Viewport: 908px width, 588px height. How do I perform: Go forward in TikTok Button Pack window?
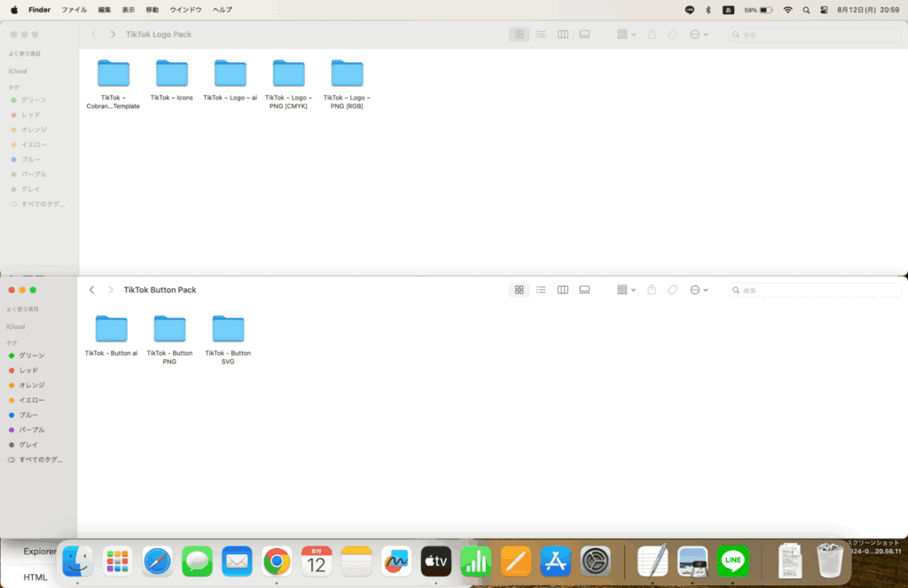[111, 290]
